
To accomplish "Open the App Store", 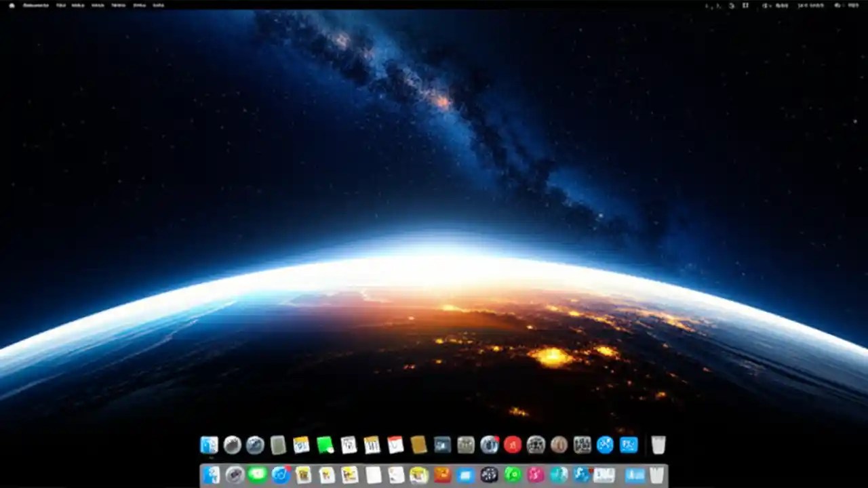I will (x=605, y=445).
